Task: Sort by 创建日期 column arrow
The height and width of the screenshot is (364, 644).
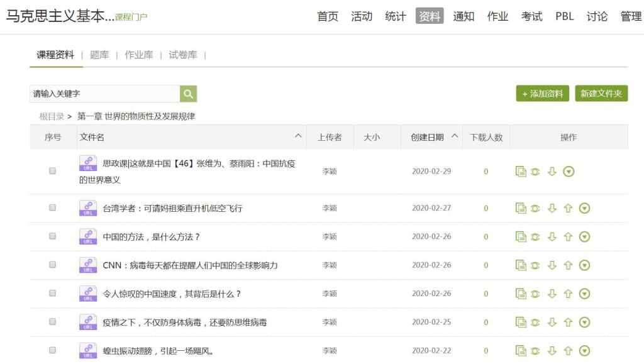Action: [x=455, y=137]
